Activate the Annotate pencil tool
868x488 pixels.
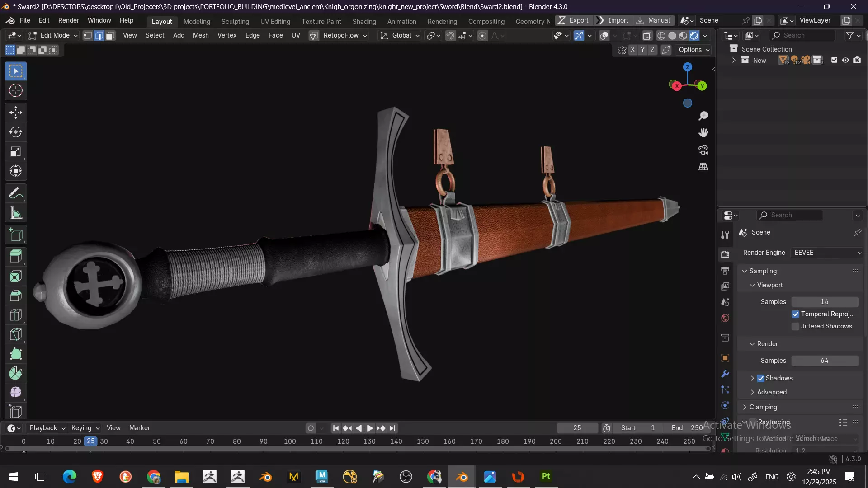click(16, 193)
